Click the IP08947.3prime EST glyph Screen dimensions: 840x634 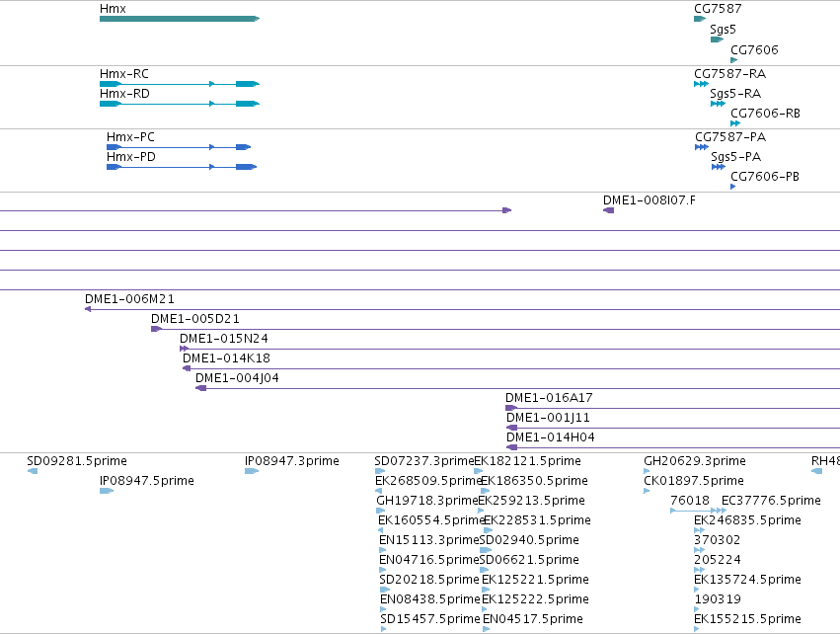(x=252, y=471)
